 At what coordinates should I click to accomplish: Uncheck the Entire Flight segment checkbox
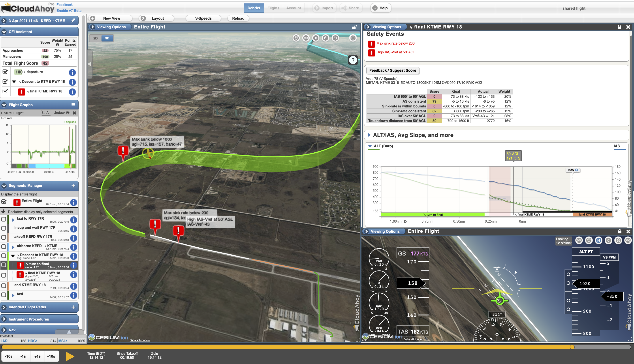tap(4, 202)
